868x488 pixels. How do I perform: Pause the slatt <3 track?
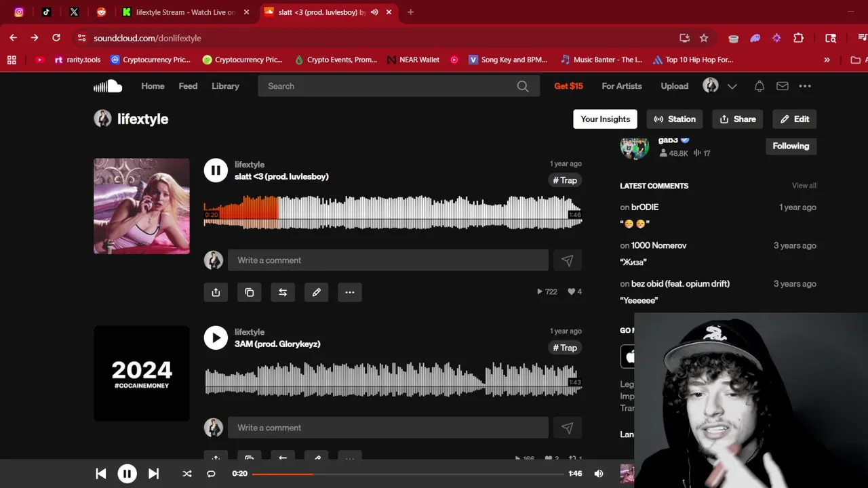pos(216,170)
